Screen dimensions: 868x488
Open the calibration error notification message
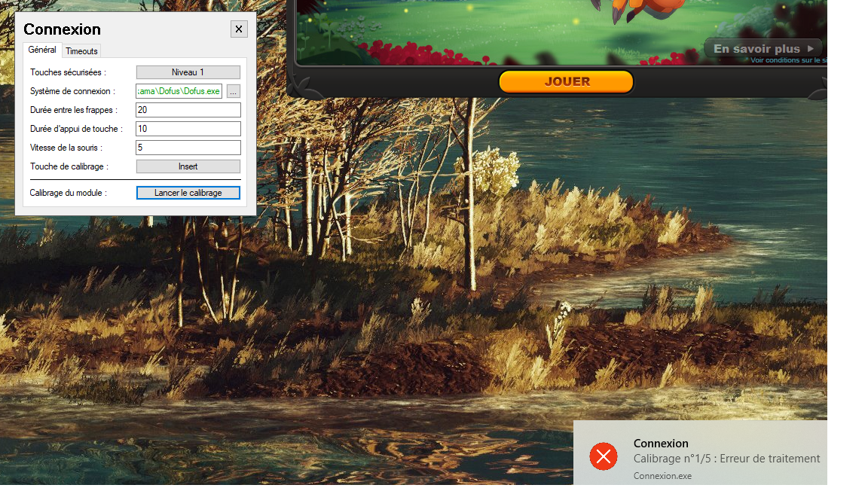(726, 459)
